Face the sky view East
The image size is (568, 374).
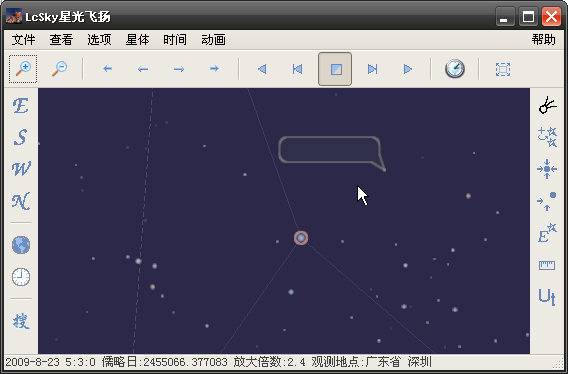coord(21,106)
